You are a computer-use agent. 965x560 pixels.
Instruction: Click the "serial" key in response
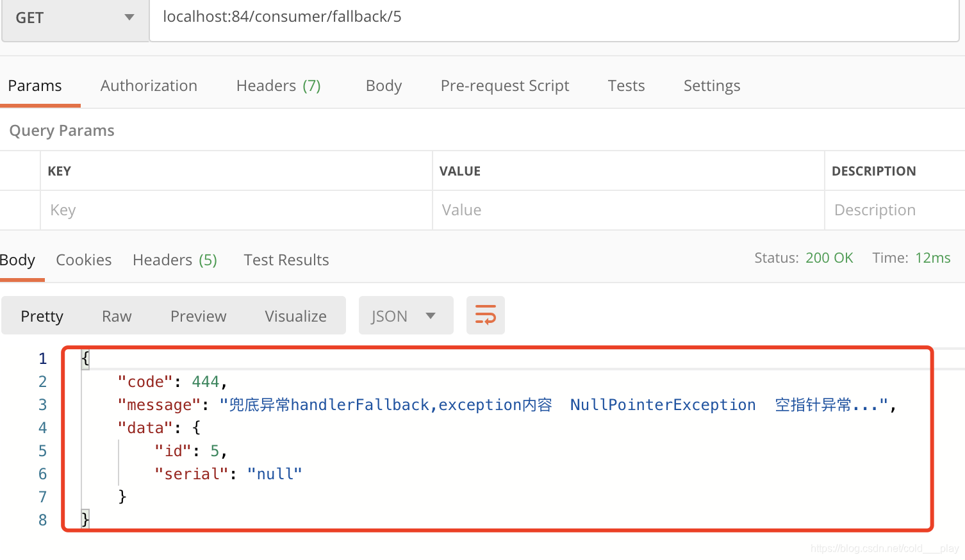(x=192, y=474)
